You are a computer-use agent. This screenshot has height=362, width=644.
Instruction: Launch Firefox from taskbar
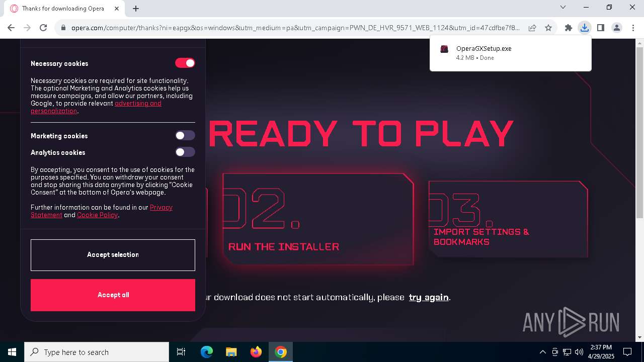(256, 352)
